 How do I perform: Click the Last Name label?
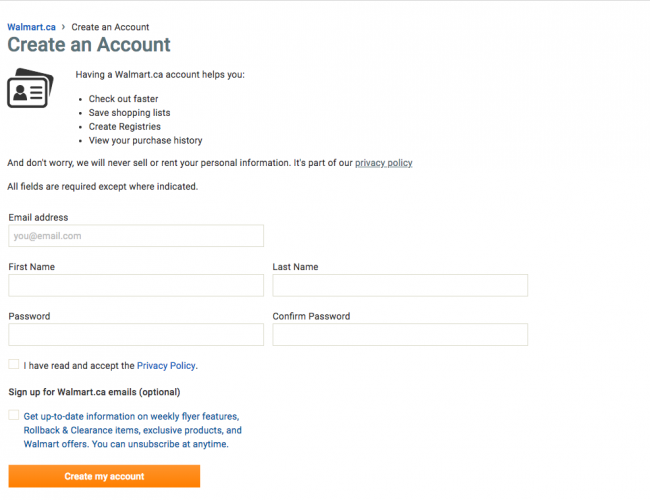(x=295, y=267)
